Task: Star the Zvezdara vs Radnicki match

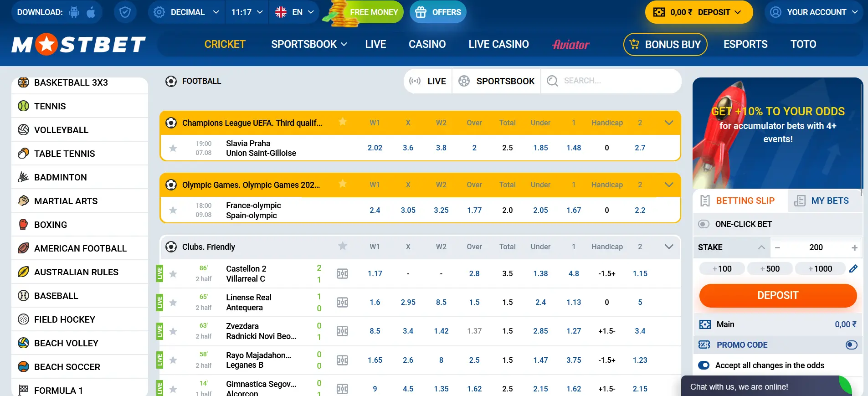Action: pos(173,331)
